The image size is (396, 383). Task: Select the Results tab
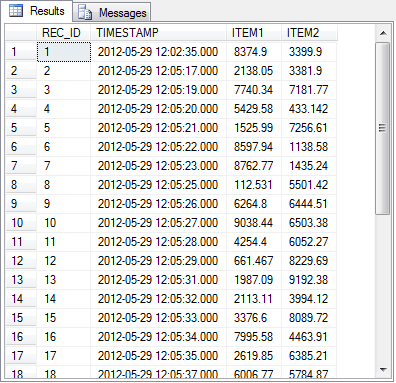click(37, 11)
